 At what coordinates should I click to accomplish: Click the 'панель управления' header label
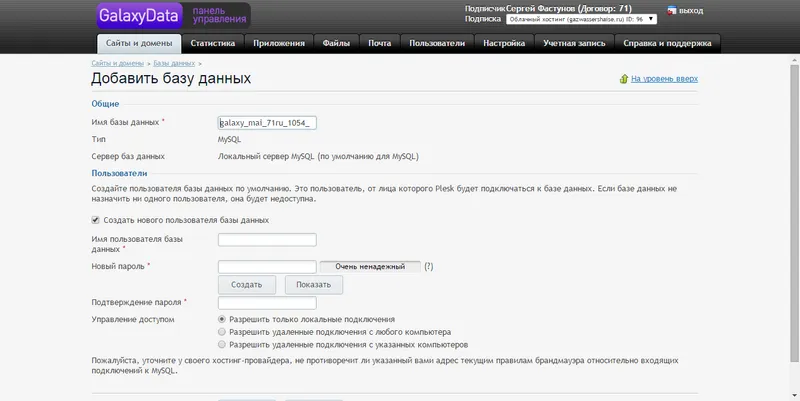219,15
